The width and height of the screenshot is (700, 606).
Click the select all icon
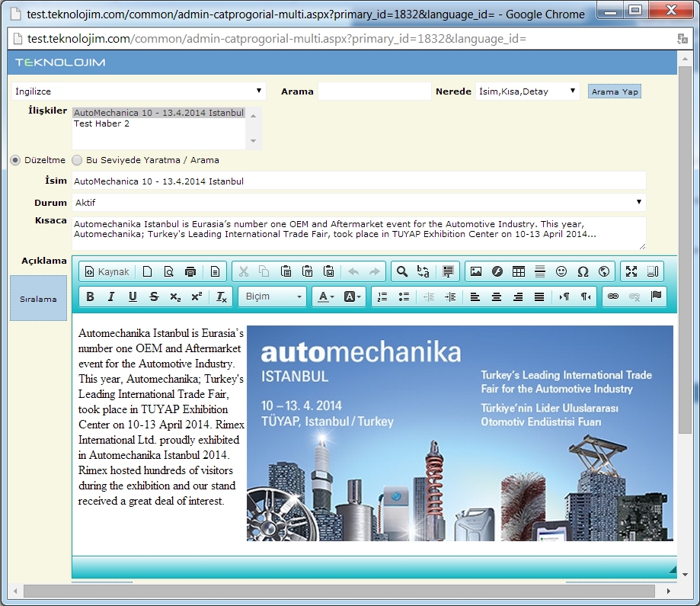pos(448,271)
